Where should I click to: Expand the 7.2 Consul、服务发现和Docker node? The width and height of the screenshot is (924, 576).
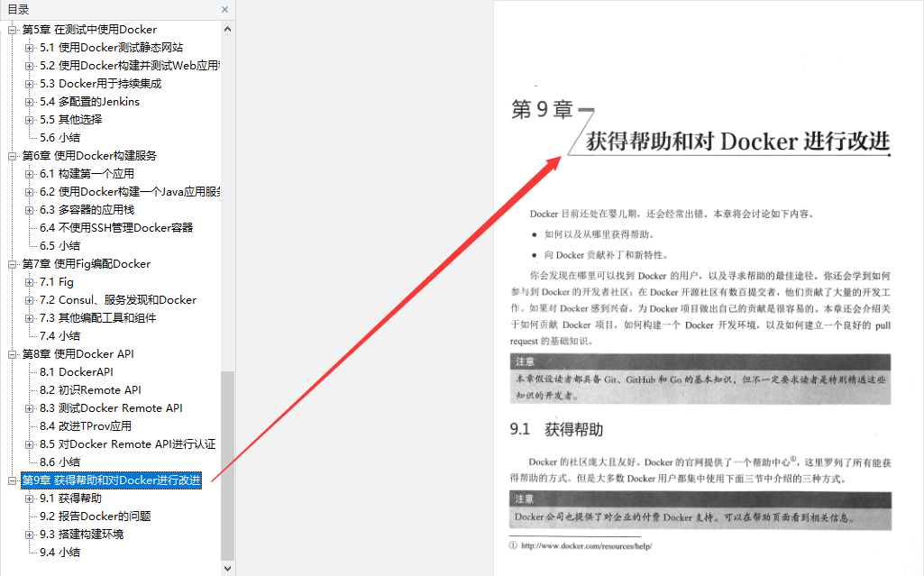(30, 300)
